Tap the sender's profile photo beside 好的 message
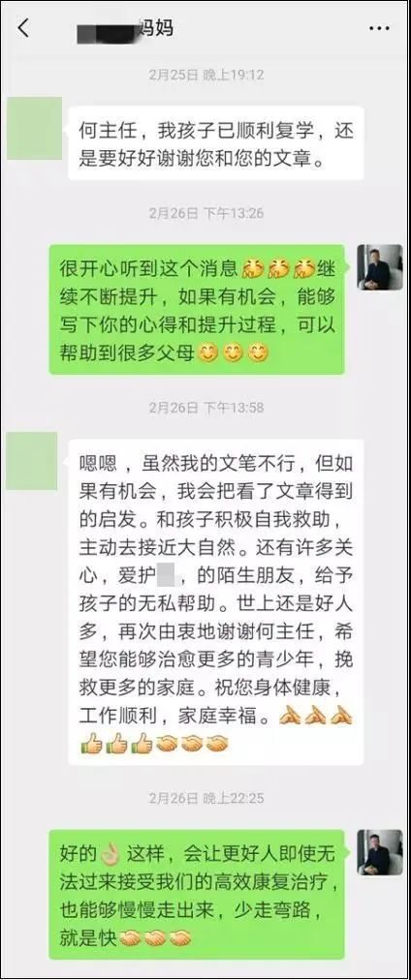The image size is (411, 980). pyautogui.click(x=380, y=852)
